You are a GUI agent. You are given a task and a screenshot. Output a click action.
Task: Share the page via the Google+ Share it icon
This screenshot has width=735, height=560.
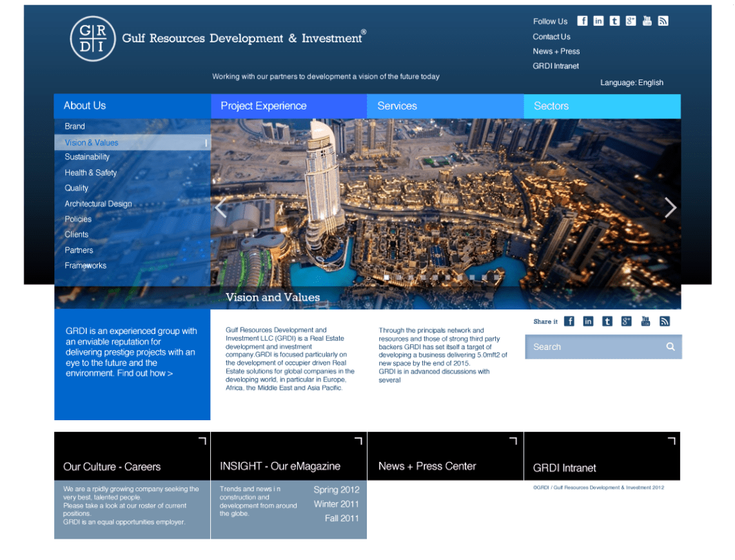pyautogui.click(x=626, y=321)
